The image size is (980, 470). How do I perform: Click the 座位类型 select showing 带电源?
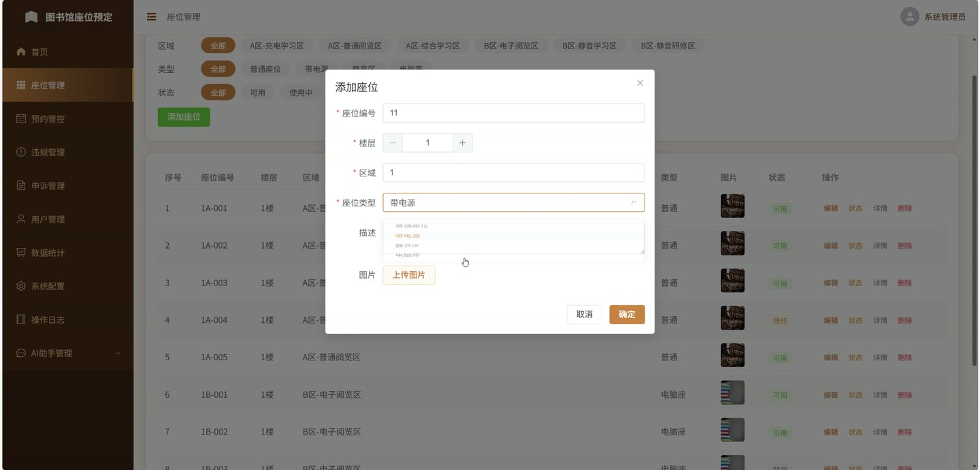(514, 203)
